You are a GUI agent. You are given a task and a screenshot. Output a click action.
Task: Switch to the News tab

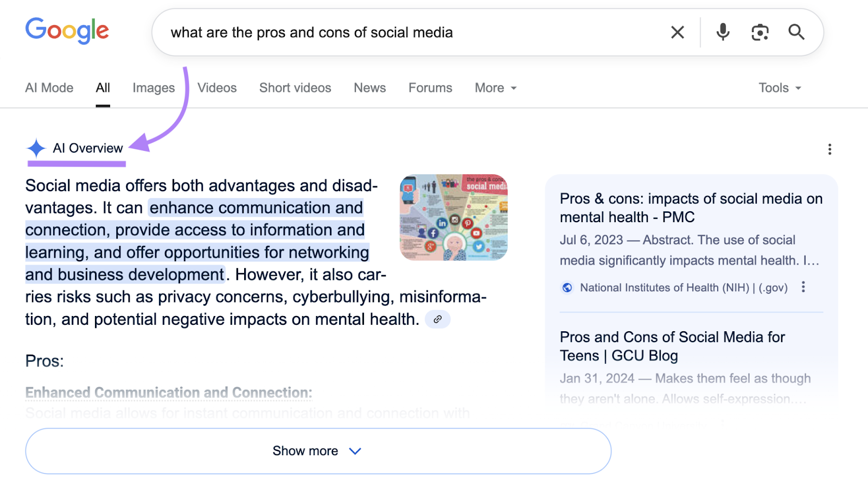coord(369,87)
